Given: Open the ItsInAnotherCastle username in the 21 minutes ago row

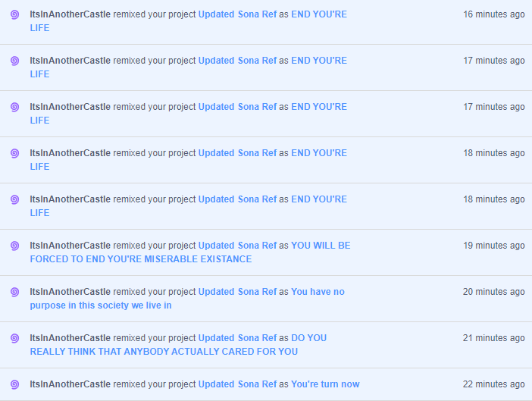Looking at the screenshot, I should click(x=70, y=338).
